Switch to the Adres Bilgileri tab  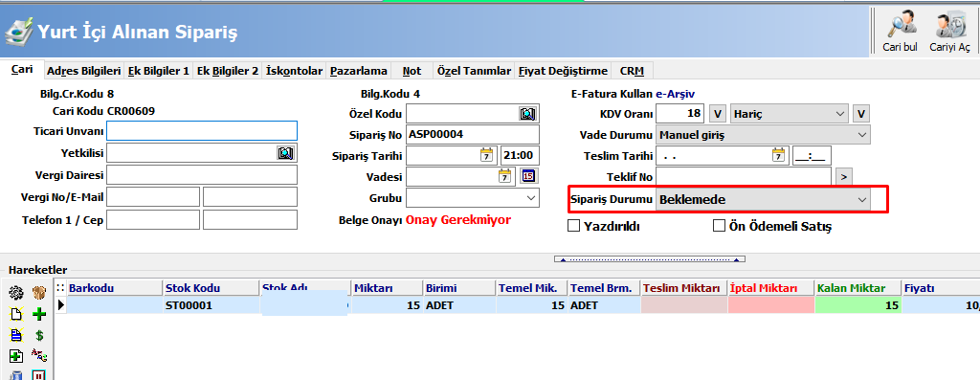(x=84, y=71)
